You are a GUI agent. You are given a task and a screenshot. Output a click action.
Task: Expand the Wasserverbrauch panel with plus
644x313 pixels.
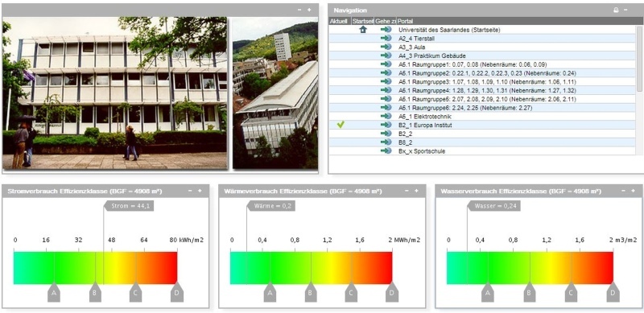[633, 191]
